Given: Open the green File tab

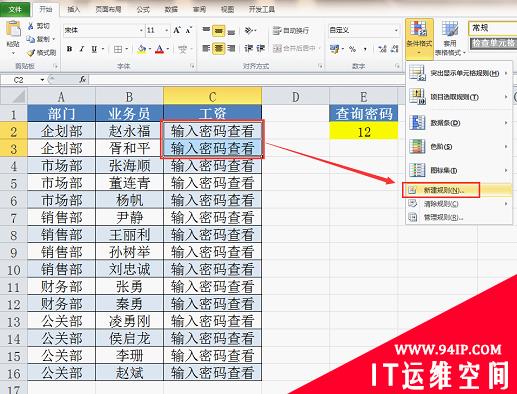Looking at the screenshot, I should click(15, 9).
